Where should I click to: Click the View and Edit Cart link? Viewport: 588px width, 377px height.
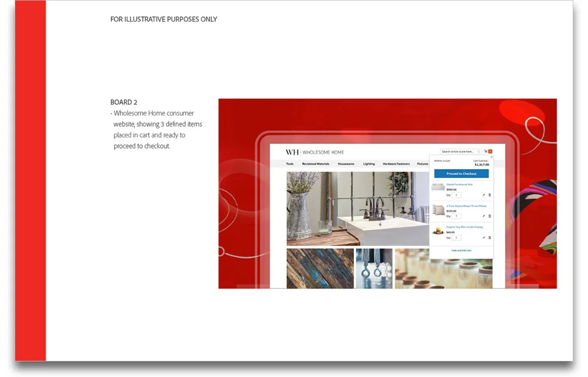pos(461,251)
